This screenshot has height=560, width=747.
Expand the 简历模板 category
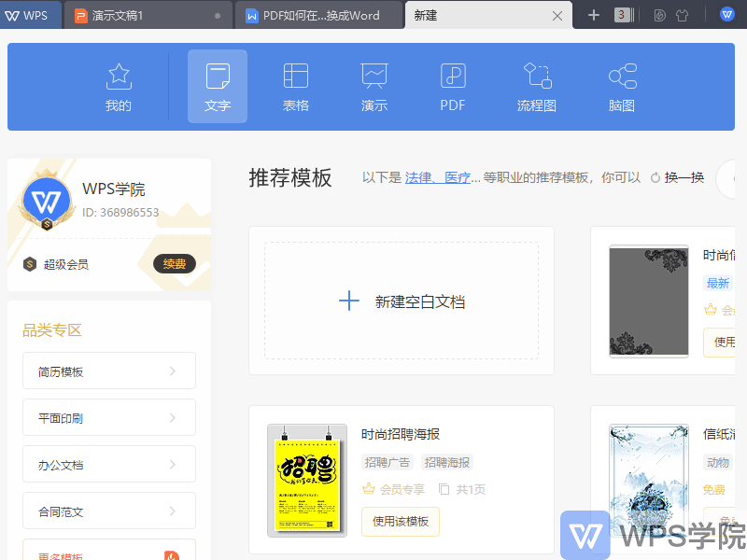coord(108,371)
